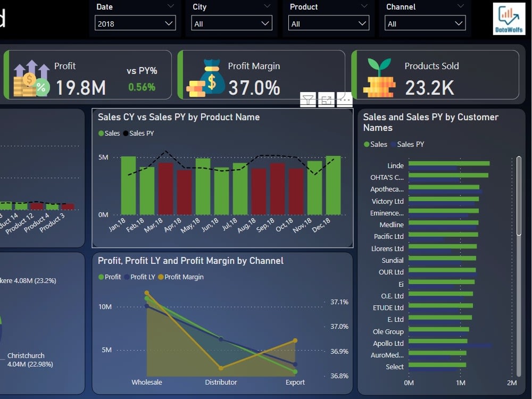Open the Channel slicer dropdown
Viewport: 532px width, 399px height.
tap(425, 23)
